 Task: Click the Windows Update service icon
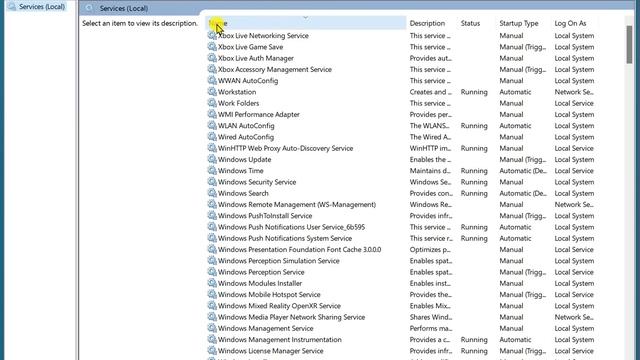click(x=212, y=159)
